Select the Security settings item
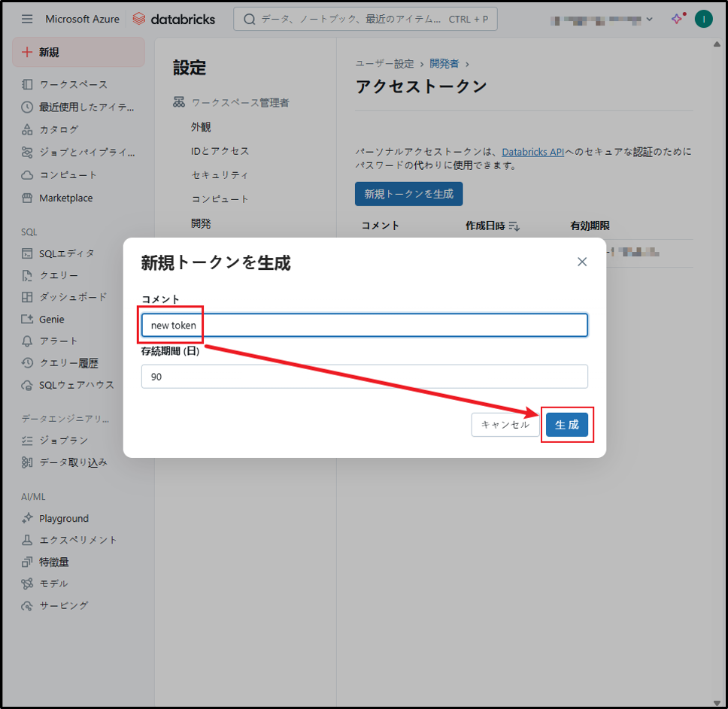 pos(220,175)
